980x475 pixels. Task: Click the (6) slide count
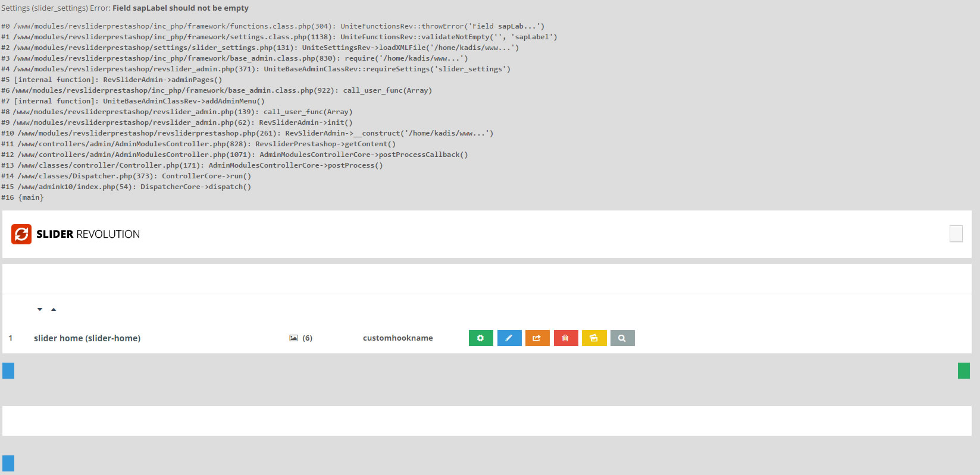click(307, 338)
